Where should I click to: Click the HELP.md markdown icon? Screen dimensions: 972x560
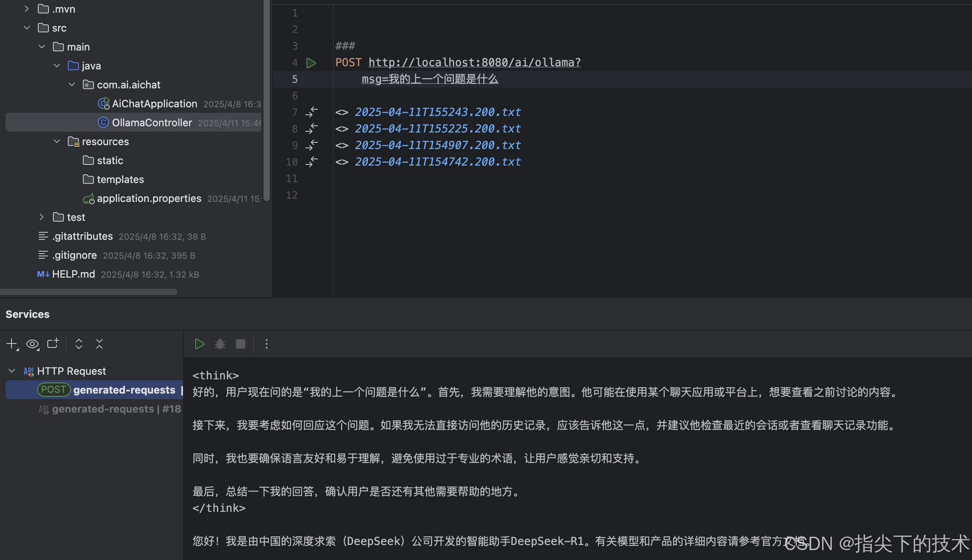pos(43,274)
